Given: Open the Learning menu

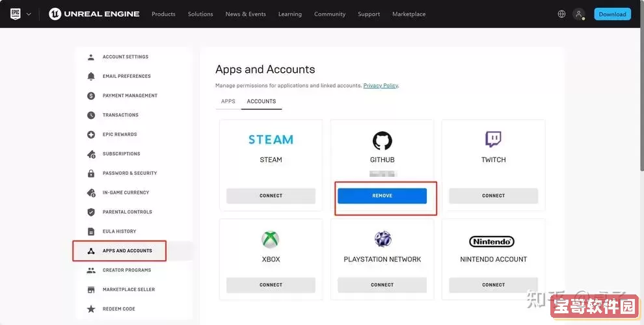Looking at the screenshot, I should 290,14.
